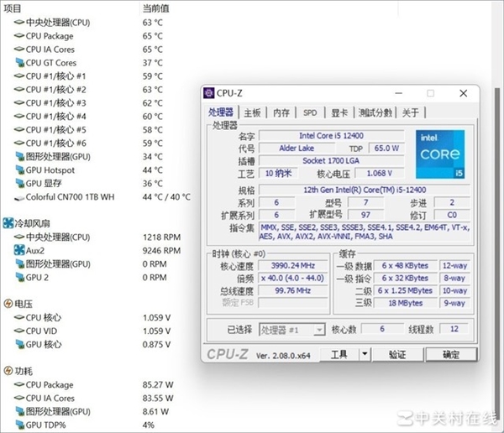Click the Aux2 fan icon

coord(18,250)
